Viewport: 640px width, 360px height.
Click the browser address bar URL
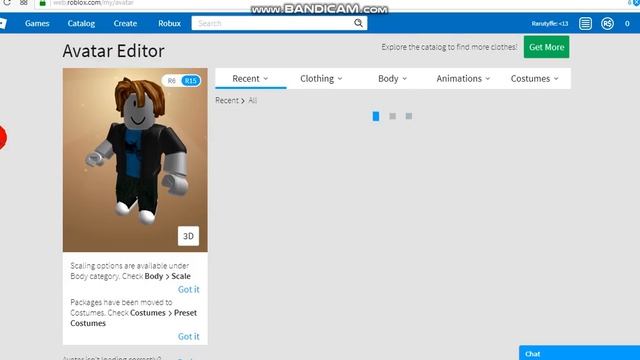(93, 3)
